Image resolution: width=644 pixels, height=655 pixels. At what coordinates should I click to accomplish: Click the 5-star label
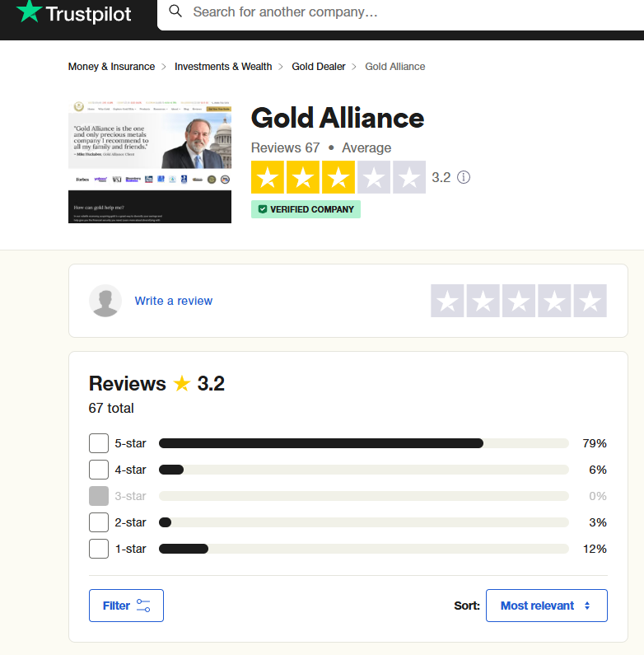[130, 443]
